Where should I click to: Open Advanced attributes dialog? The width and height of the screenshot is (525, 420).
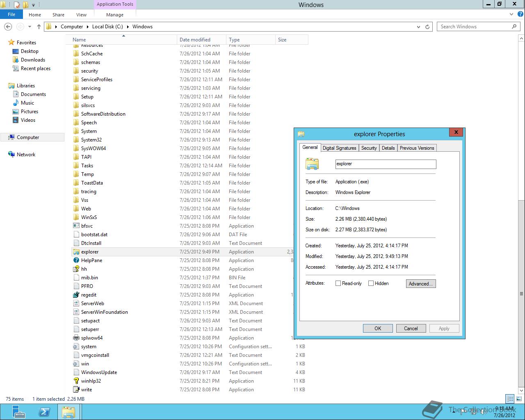point(420,284)
